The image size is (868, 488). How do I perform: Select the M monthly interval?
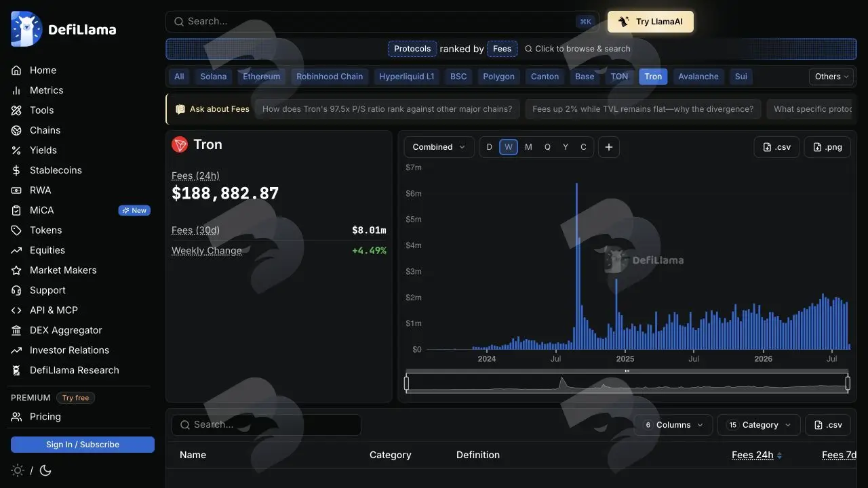[x=528, y=147]
